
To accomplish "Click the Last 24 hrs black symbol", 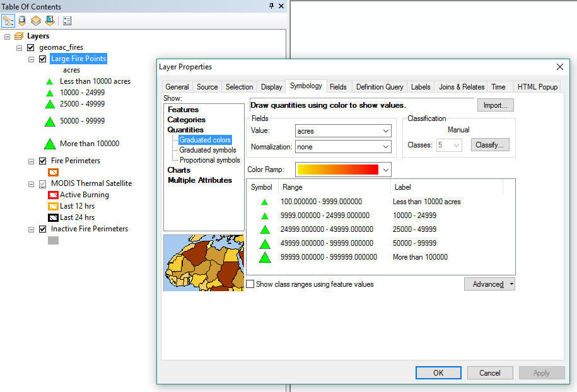I will pyautogui.click(x=54, y=217).
